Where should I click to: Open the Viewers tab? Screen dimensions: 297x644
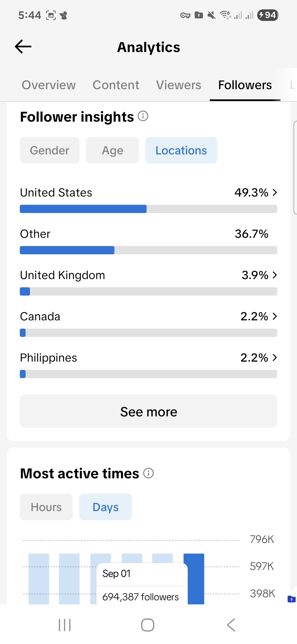[x=179, y=85]
